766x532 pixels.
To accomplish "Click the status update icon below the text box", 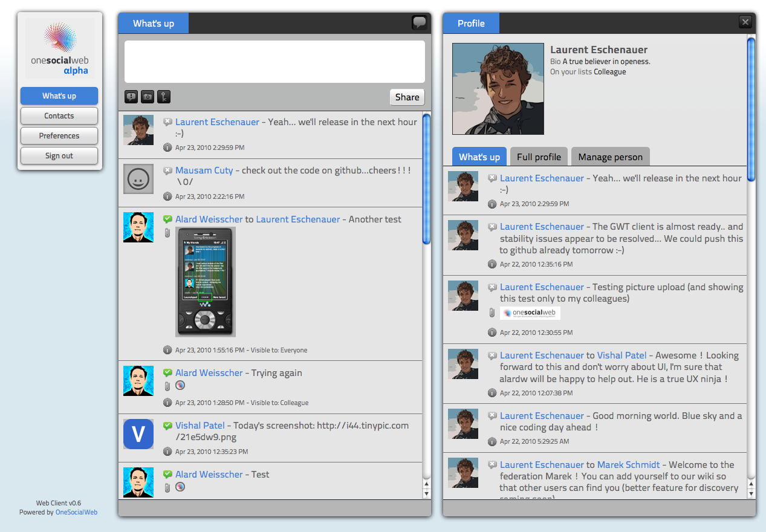I will 131,97.
